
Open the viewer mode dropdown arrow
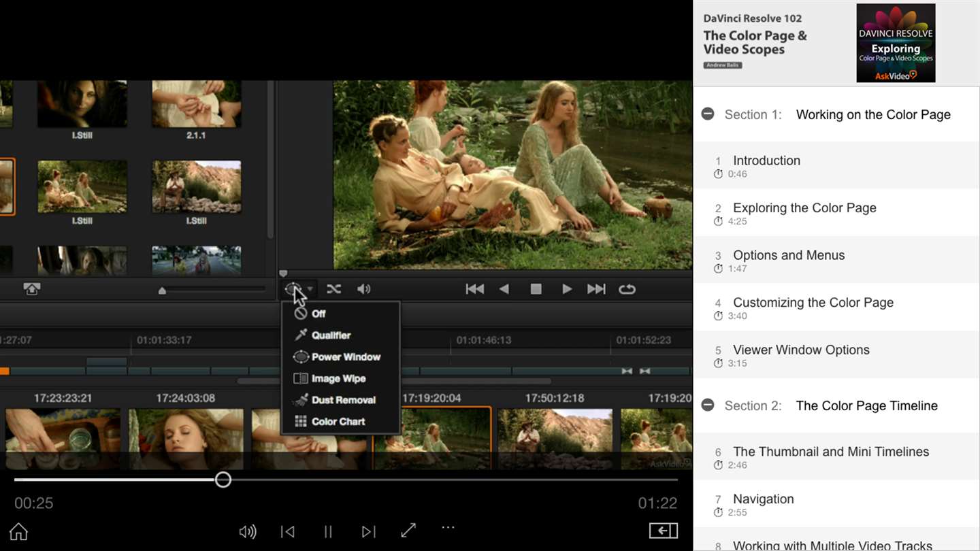310,289
